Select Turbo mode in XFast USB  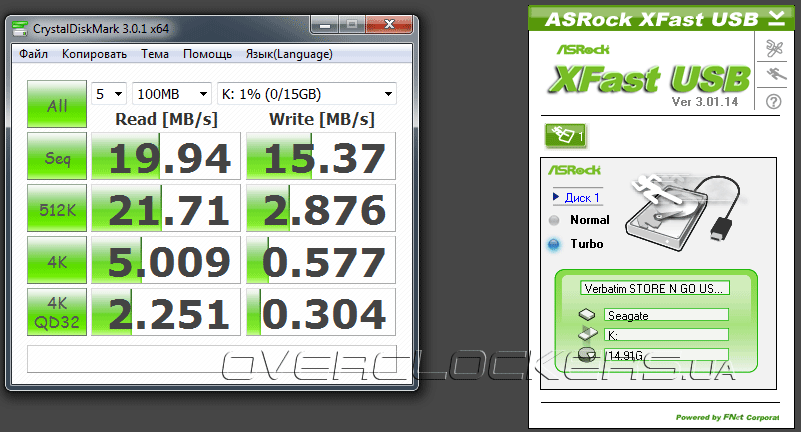[554, 245]
